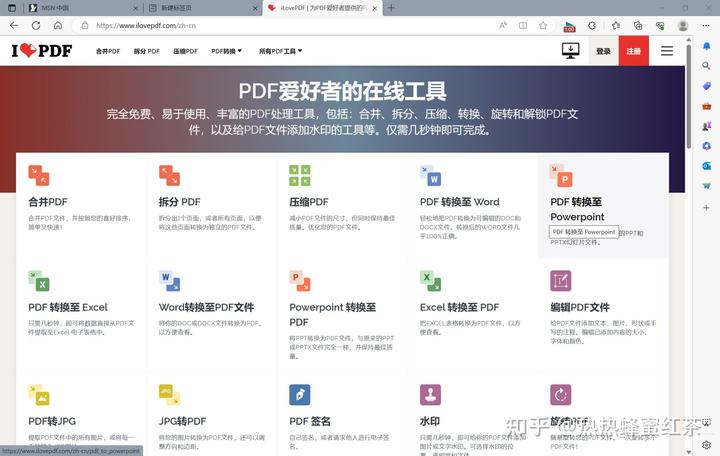Open the PDF 签名 pen icon
Screen dimensions: 720x456
(x=300, y=395)
